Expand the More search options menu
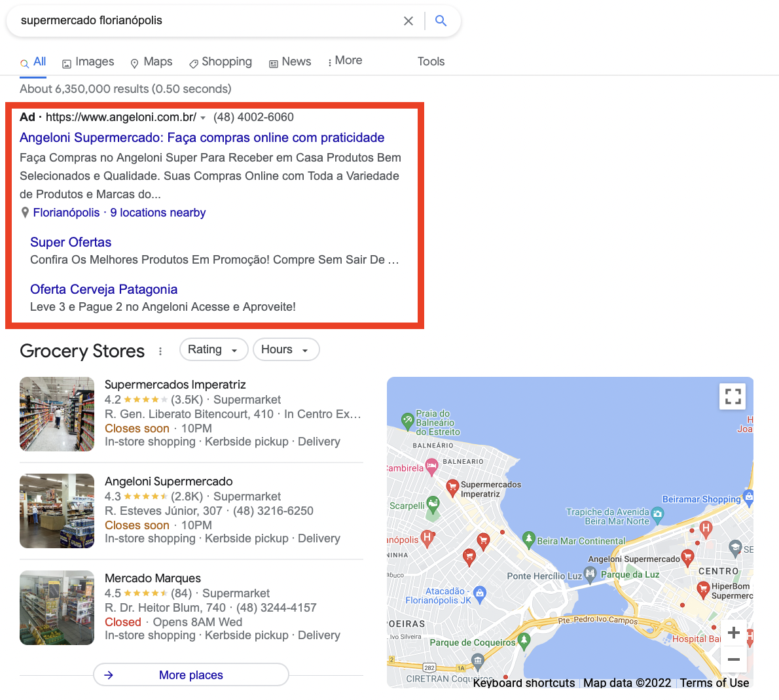779x700 pixels. click(x=345, y=61)
